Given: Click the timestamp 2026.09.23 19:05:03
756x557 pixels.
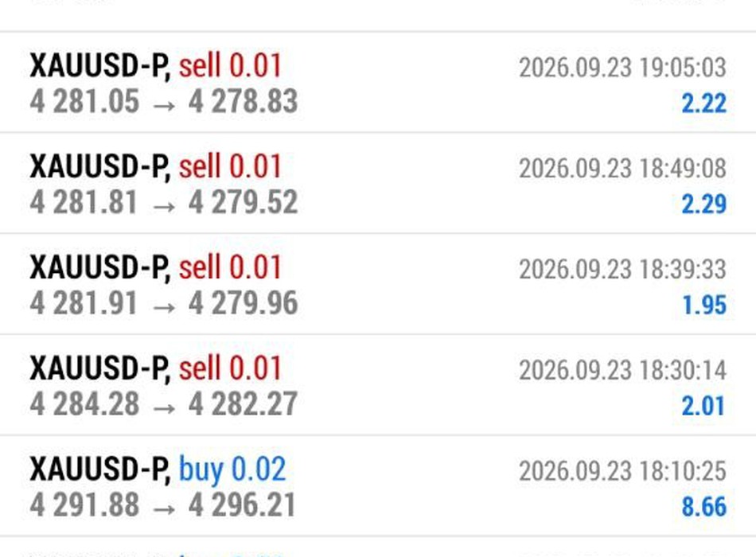Looking at the screenshot, I should click(x=622, y=67).
